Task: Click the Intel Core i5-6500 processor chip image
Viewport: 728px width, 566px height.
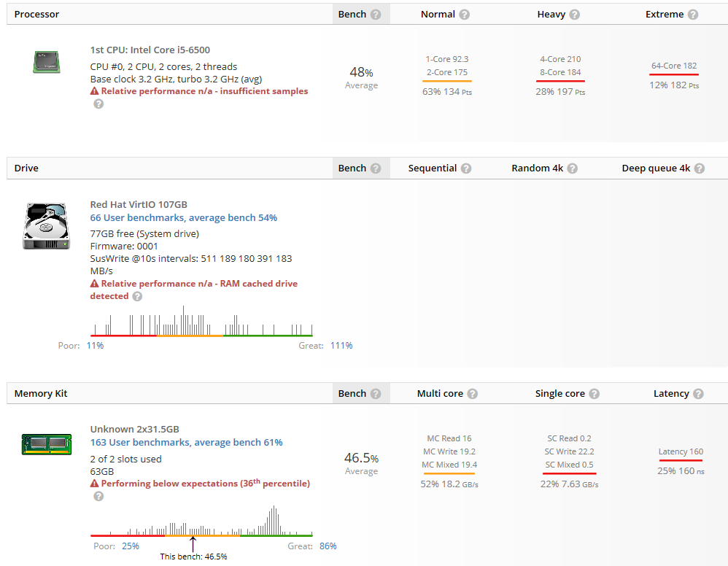Action: coord(47,62)
